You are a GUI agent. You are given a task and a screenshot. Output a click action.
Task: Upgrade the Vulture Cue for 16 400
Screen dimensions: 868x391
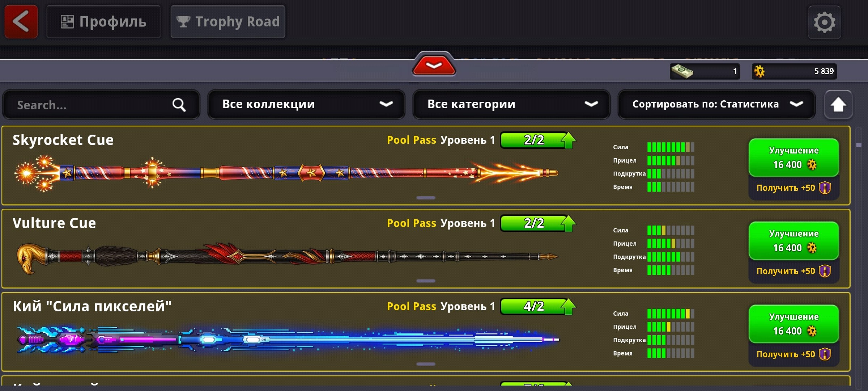[794, 241]
